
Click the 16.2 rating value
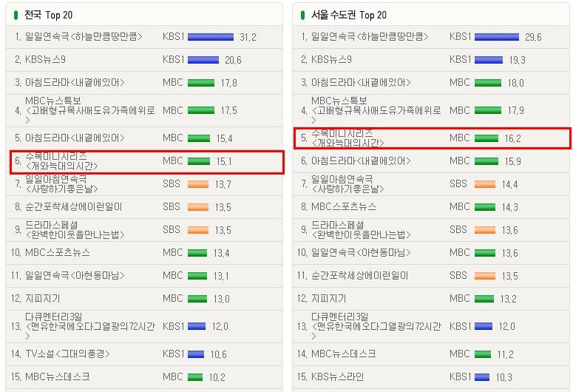coord(512,138)
